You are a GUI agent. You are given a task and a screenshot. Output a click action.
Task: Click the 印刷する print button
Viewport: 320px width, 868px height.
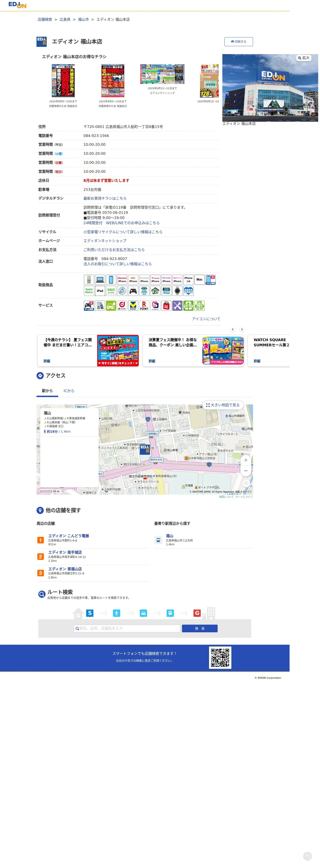pyautogui.click(x=238, y=41)
